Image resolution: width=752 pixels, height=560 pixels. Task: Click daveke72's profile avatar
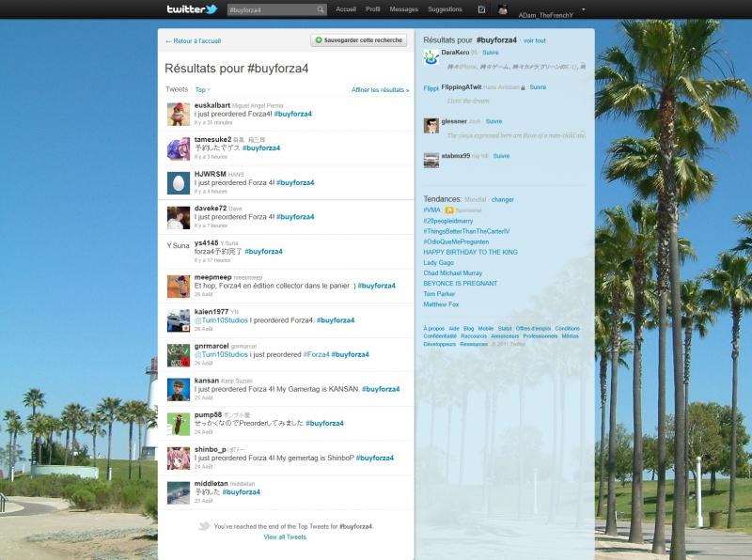[179, 218]
